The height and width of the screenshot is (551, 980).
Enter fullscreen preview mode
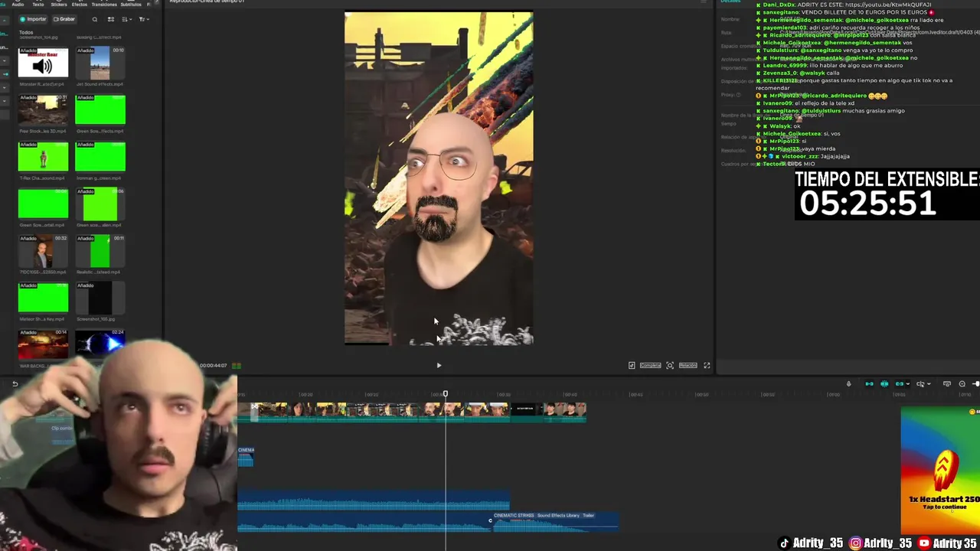tap(707, 366)
